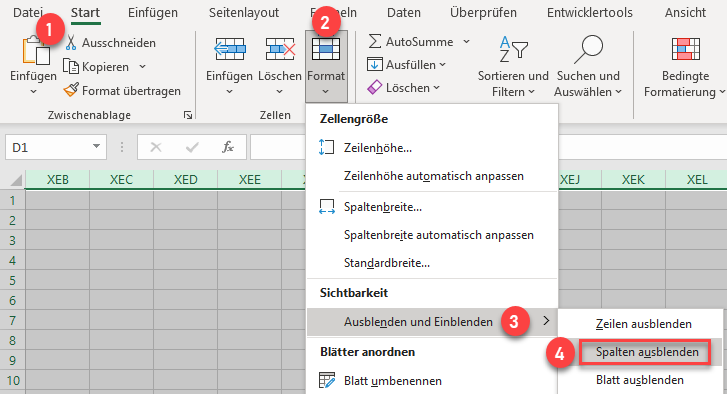Image resolution: width=727 pixels, height=394 pixels.
Task: Expand the Zellen Löschen dropdown arrow
Action: point(279,92)
